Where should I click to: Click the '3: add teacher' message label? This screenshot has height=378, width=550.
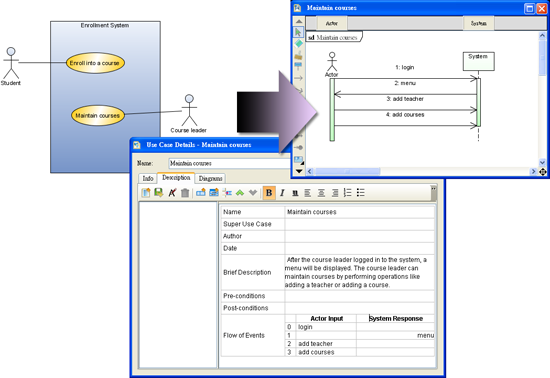pos(405,99)
